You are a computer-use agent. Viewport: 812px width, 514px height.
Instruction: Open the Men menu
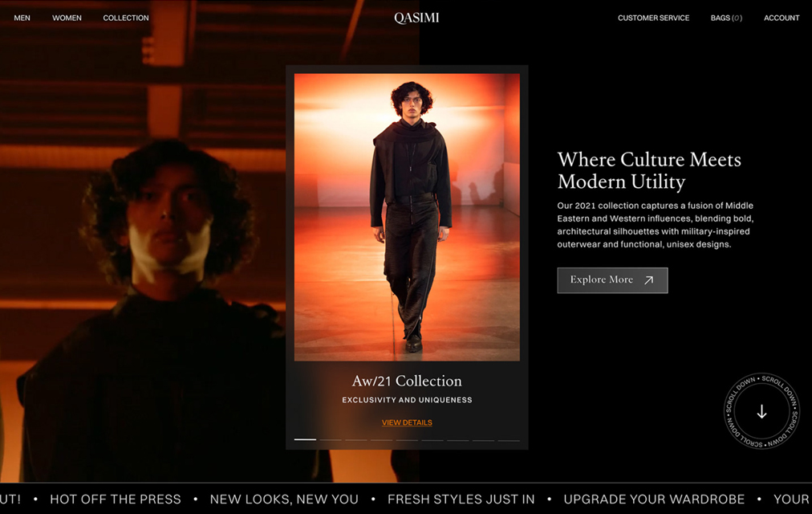[x=22, y=18]
